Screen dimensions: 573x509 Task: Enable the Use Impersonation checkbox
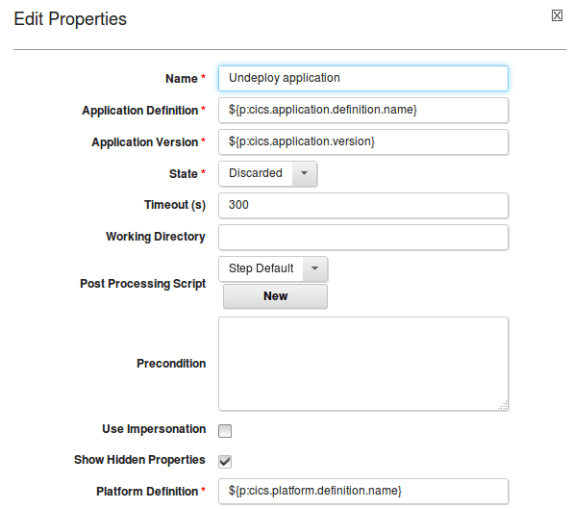[x=225, y=431]
